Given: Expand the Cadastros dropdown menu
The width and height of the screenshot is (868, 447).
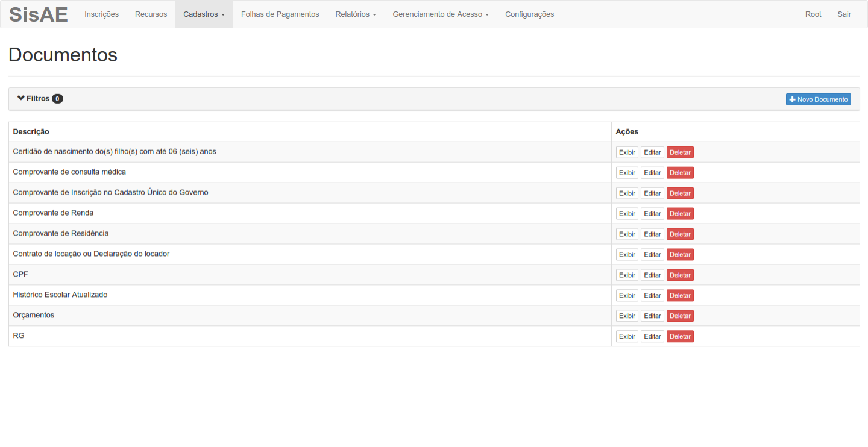Looking at the screenshot, I should pyautogui.click(x=204, y=14).
